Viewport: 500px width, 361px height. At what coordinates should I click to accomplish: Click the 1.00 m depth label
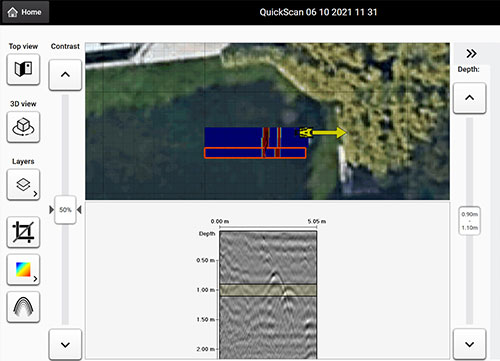[x=206, y=290]
